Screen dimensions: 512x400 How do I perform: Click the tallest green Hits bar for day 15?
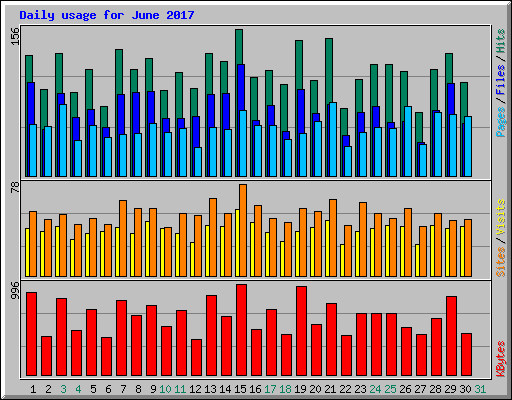(239, 47)
